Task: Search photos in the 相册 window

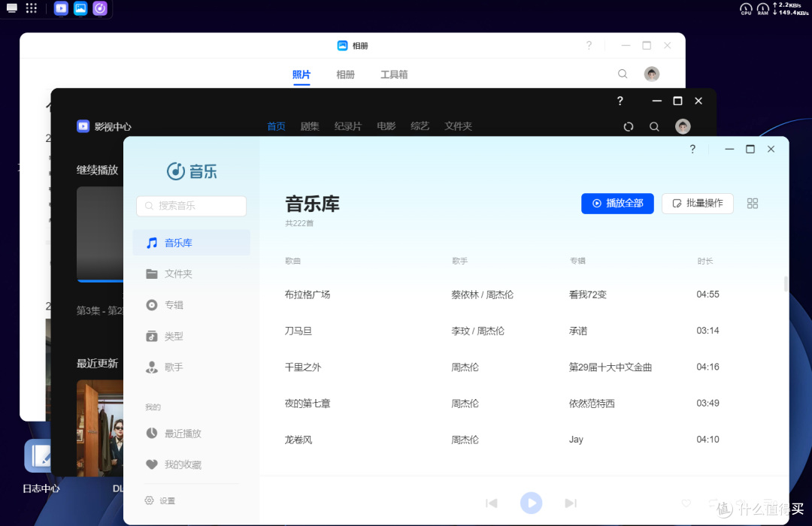Action: [x=623, y=74]
